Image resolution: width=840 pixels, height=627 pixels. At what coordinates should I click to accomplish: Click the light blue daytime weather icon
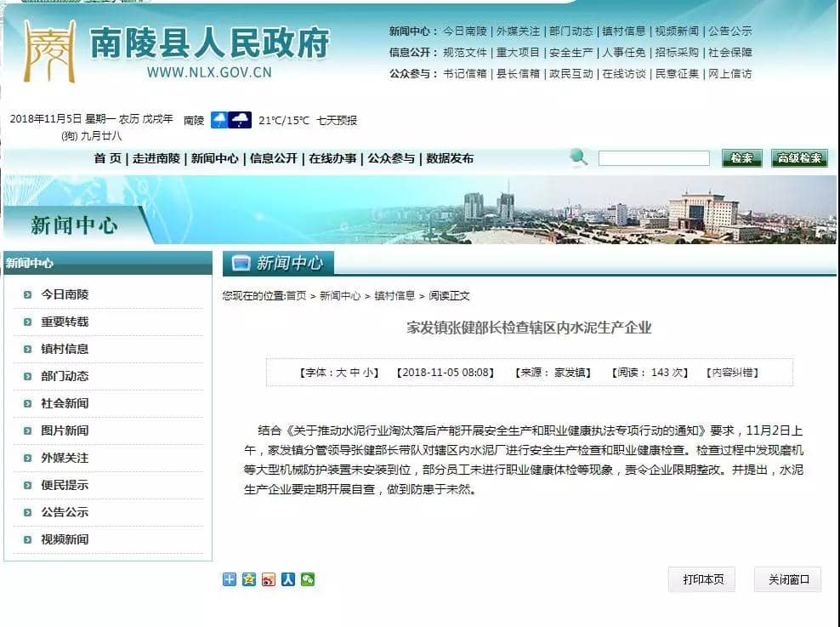point(219,120)
